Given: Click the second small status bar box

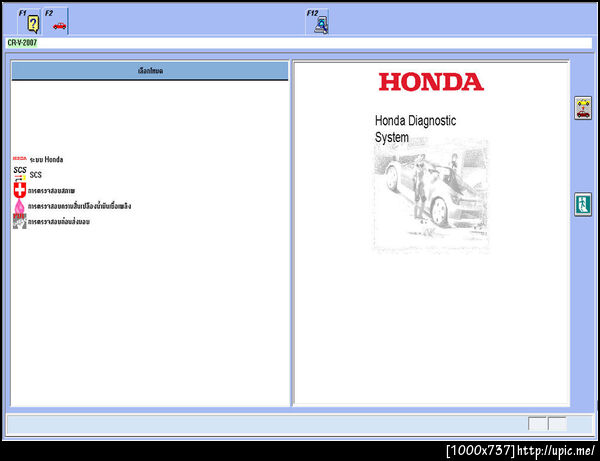Looking at the screenshot, I should (x=557, y=424).
